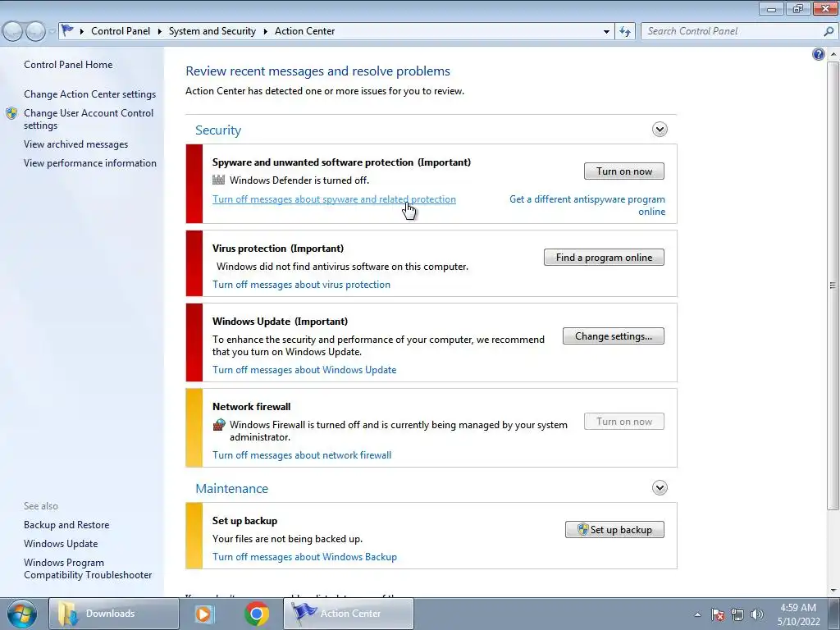
Task: Go to Control Panel Home
Action: tap(68, 65)
